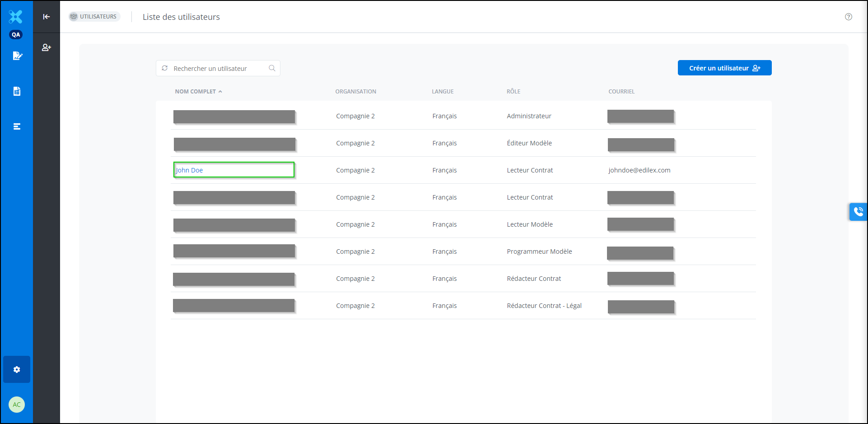Click the AC user avatar
868x424 pixels.
click(x=17, y=405)
